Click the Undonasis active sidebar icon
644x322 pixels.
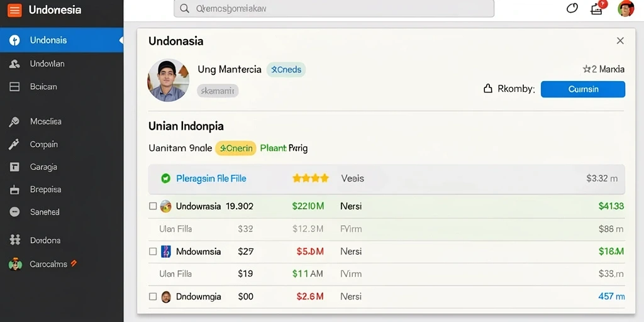point(14,40)
